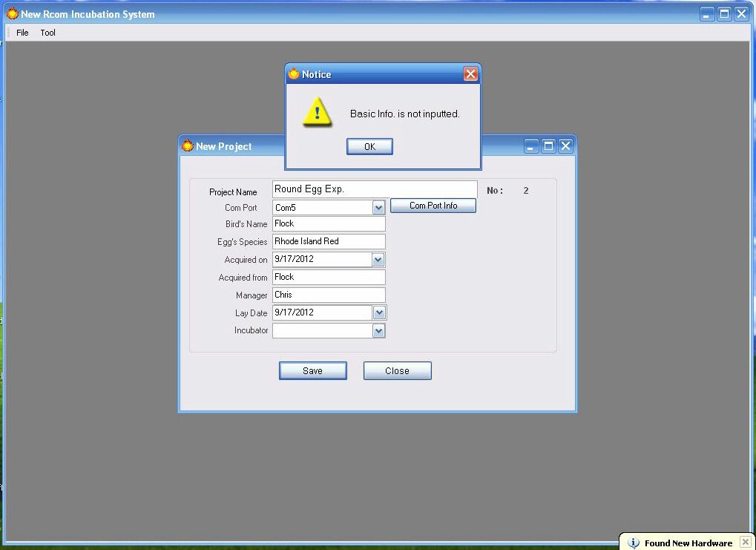The image size is (756, 550).
Task: Click the Manager input field
Action: 329,295
